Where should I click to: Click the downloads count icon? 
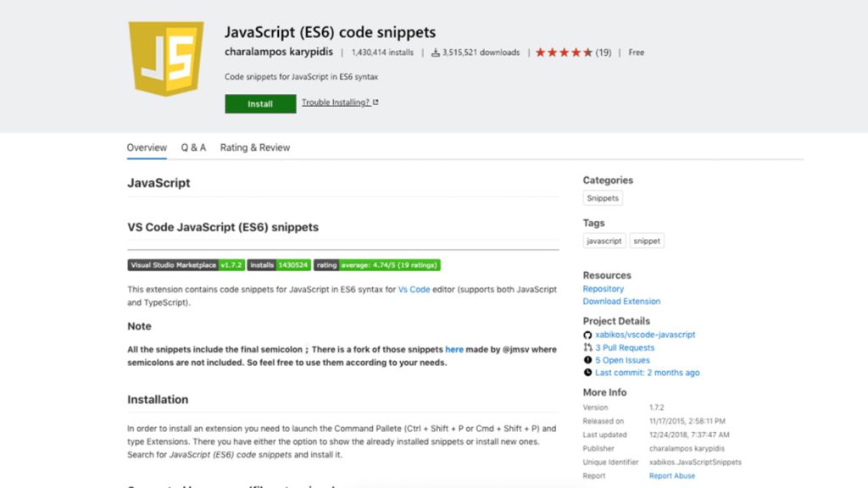436,53
